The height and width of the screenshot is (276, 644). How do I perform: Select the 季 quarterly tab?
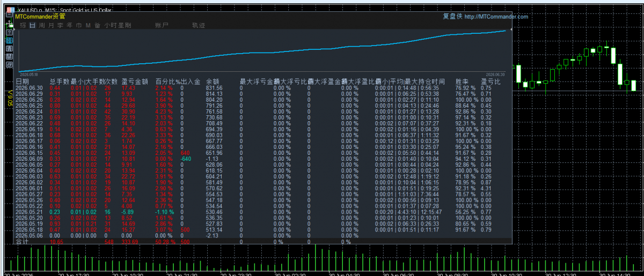point(60,25)
